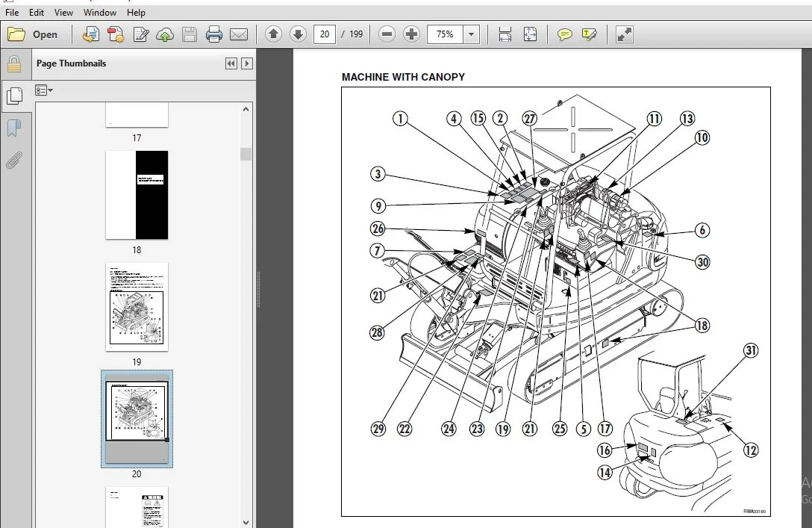Viewport: 812px width, 528px height.
Task: Click the thumbnails scroll down arrow
Action: pyautogui.click(x=246, y=522)
